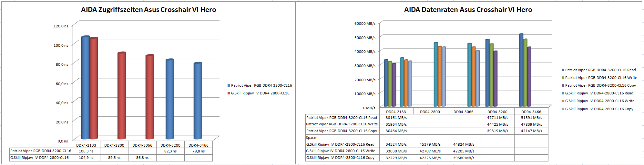The width and height of the screenshot is (644, 165).
Task: Select legend entry 'G.Skill Ripjaw IV DDR4-2800-CL16 Write'
Action: pyautogui.click(x=600, y=101)
